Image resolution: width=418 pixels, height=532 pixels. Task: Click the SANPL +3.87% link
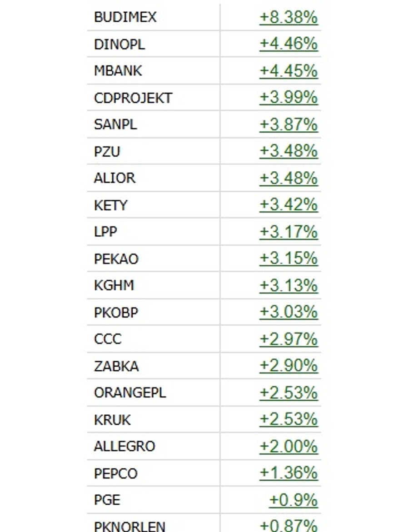pos(289,124)
